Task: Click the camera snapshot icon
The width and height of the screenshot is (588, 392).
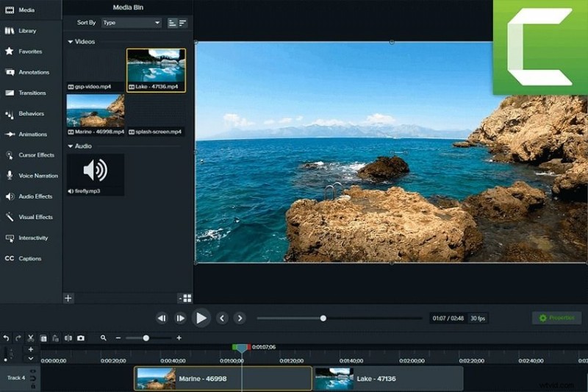Action: click(81, 338)
